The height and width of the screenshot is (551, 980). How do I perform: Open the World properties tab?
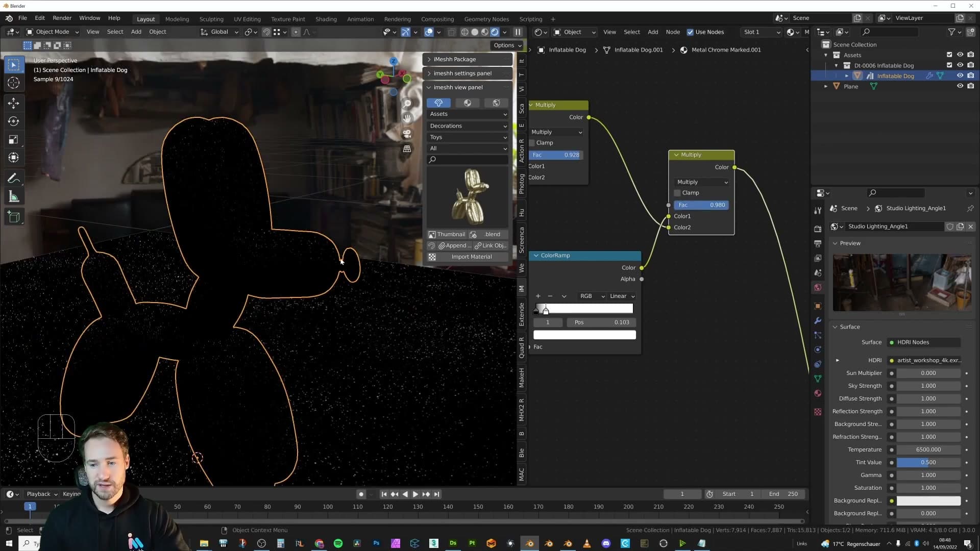click(818, 288)
